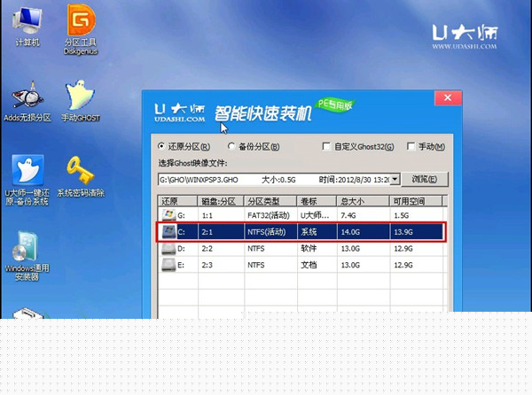
Task: Select the 还原分区 radio button
Action: pos(161,147)
